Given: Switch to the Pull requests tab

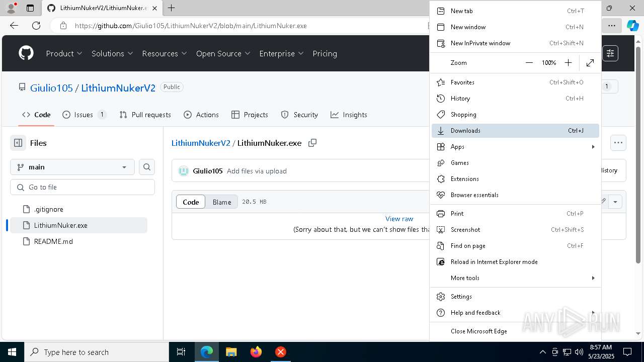Looking at the screenshot, I should 145,115.
